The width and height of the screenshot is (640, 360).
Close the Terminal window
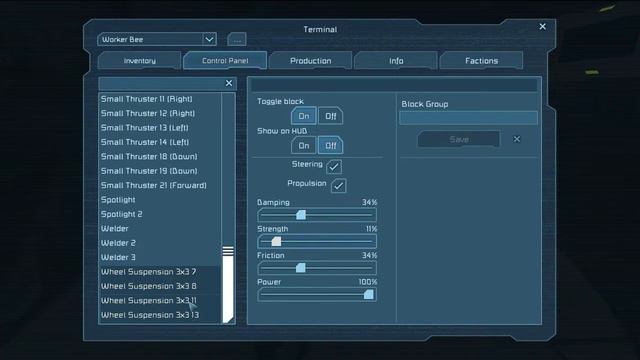click(542, 27)
